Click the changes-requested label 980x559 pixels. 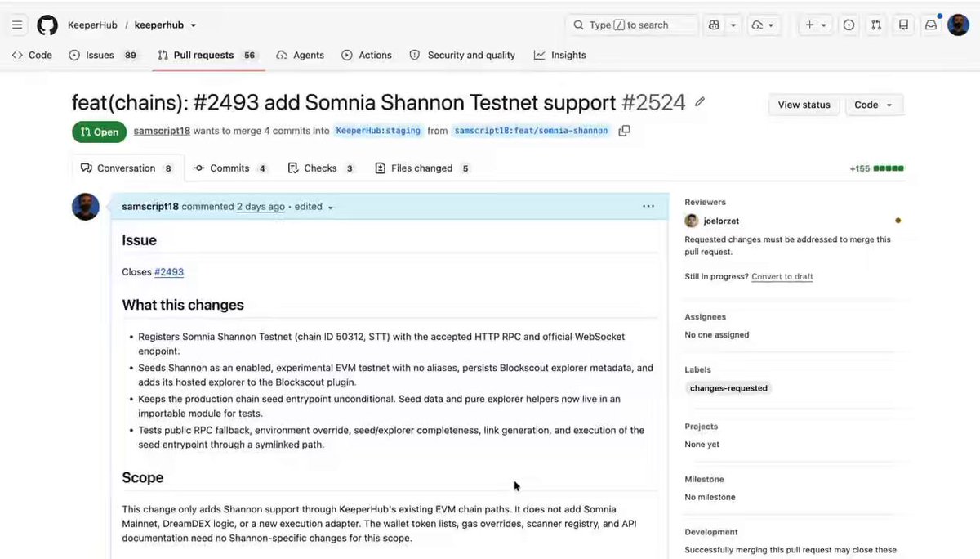pyautogui.click(x=728, y=388)
